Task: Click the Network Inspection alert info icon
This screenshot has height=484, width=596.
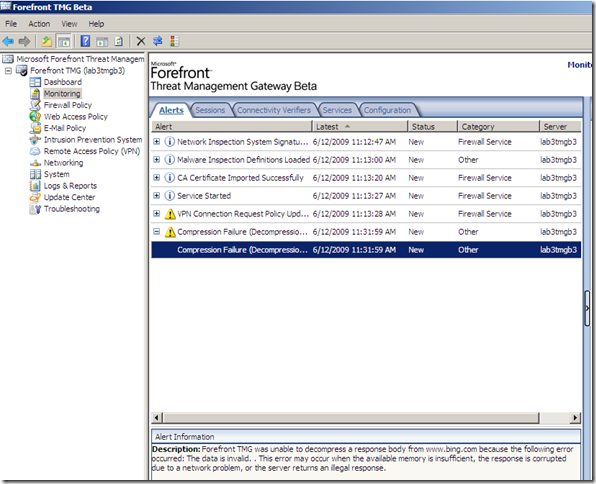Action: tap(170, 142)
